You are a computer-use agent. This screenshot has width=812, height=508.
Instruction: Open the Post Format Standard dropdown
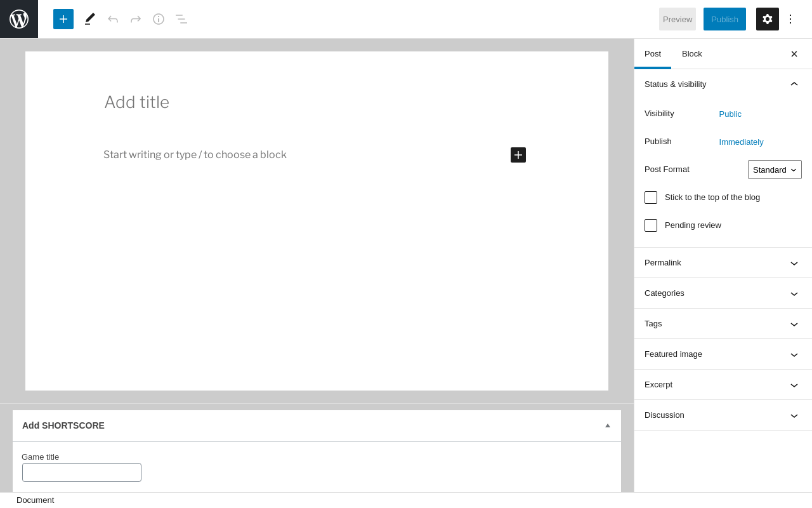(x=775, y=170)
